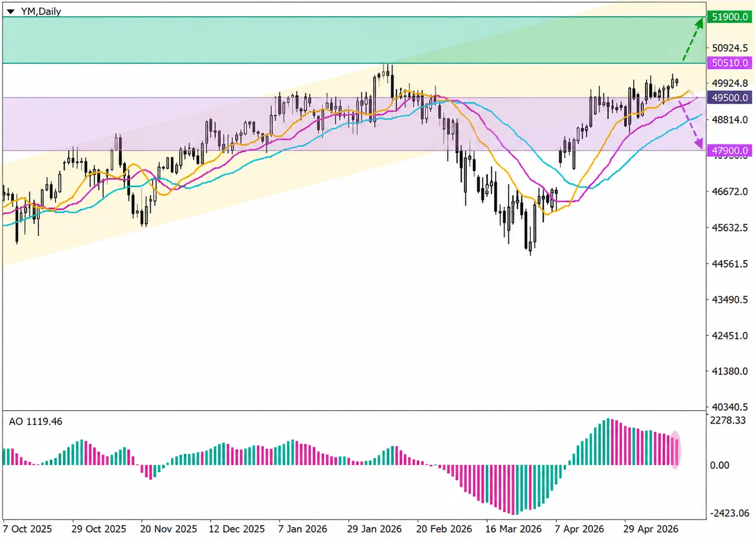
Task: Select the 49924.8 price axis value
Action: [730, 83]
